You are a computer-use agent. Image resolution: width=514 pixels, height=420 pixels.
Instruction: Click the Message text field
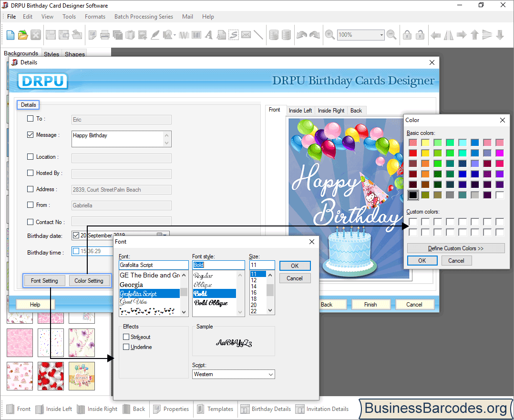117,139
